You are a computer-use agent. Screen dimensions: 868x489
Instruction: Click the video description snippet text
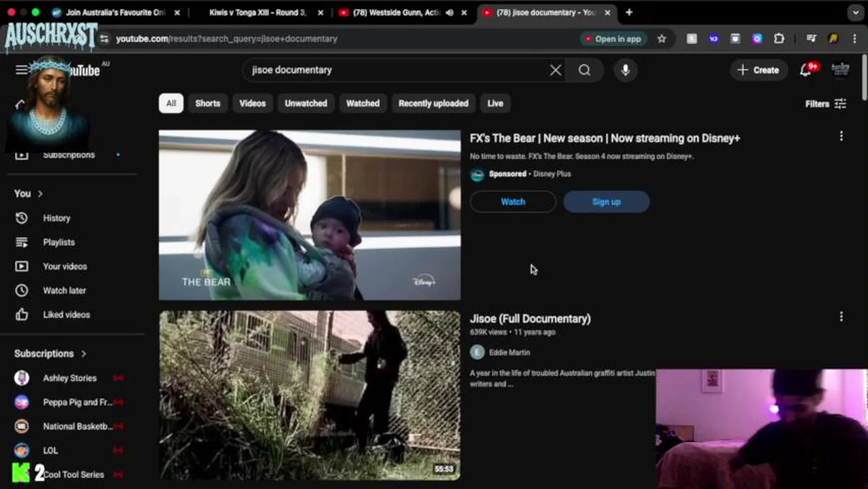(562, 378)
